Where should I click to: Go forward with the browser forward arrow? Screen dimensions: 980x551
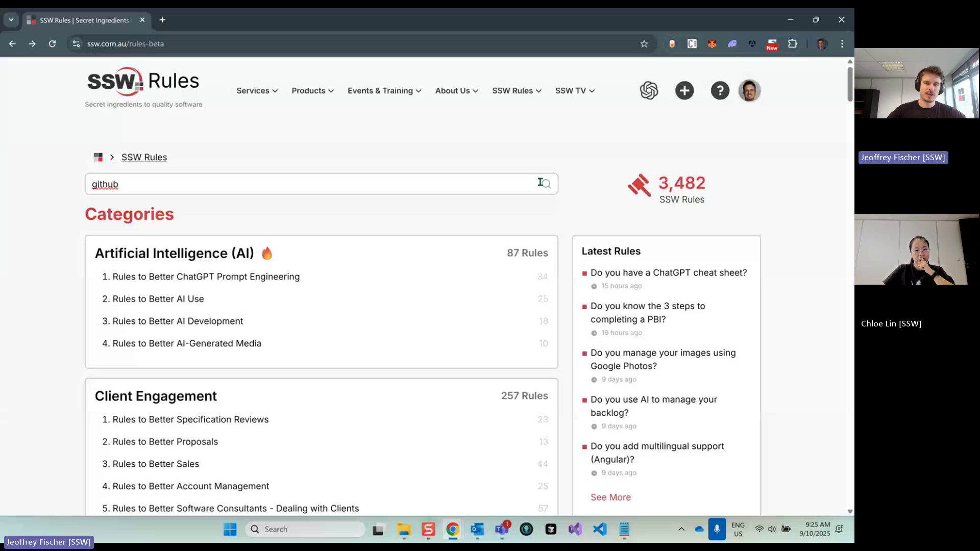[32, 44]
